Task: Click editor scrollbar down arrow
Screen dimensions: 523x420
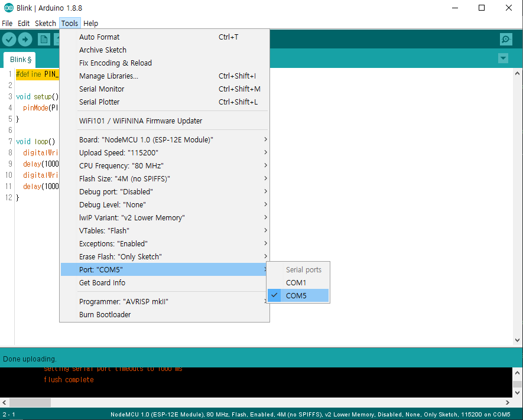Action: point(517,340)
